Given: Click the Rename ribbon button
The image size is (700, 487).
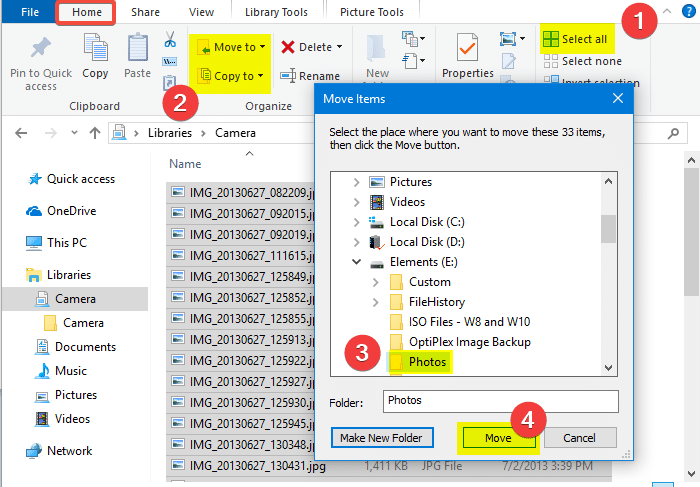Looking at the screenshot, I should (x=311, y=76).
